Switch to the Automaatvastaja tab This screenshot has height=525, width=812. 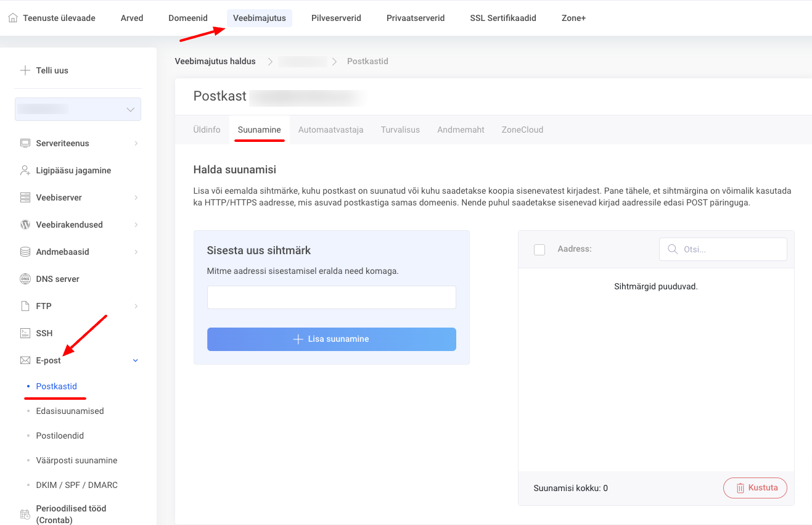click(x=330, y=130)
